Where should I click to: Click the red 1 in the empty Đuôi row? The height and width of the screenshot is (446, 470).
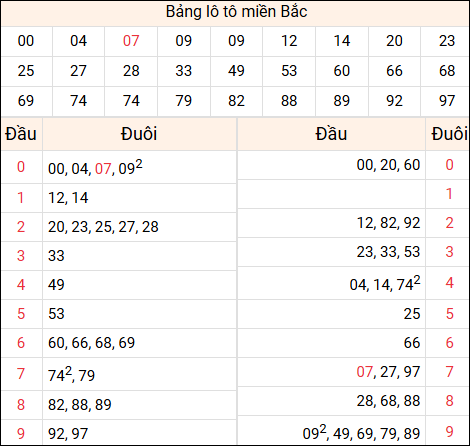click(x=449, y=194)
